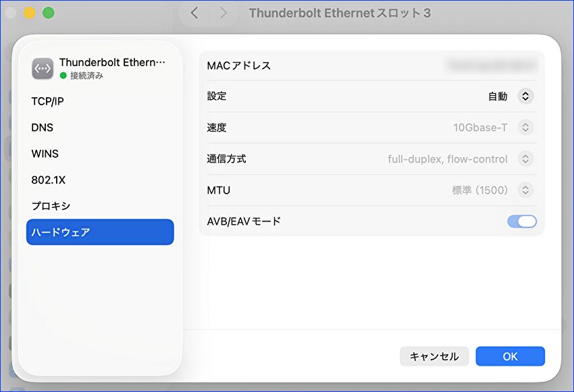
Task: Click the blurred MAC address value
Action: click(491, 65)
